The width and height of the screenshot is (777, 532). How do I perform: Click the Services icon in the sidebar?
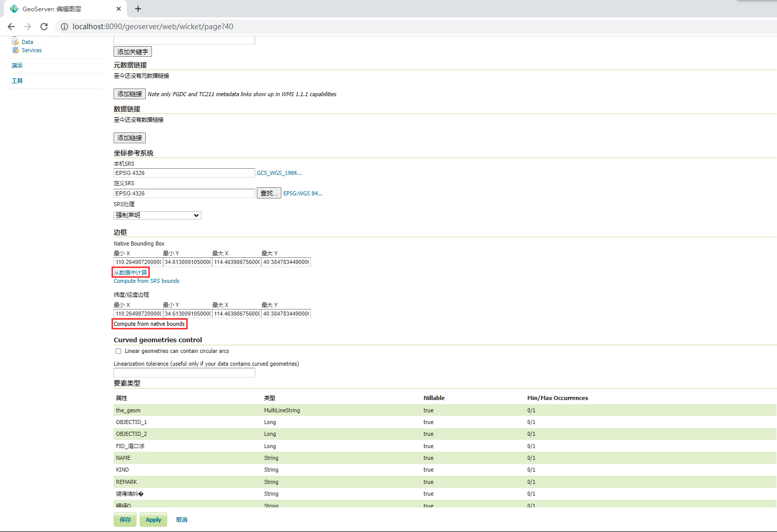click(16, 50)
